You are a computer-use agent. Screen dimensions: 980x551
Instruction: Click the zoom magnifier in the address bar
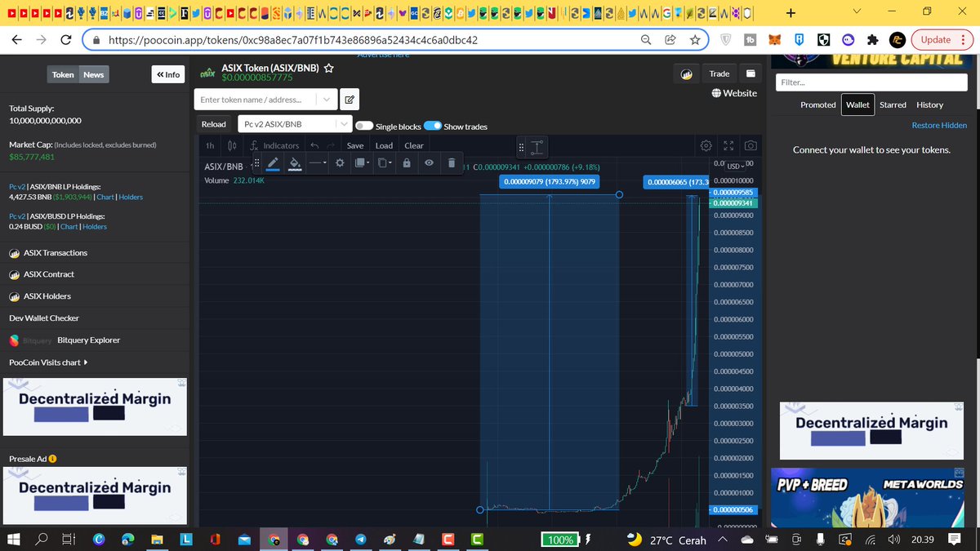[x=646, y=39]
